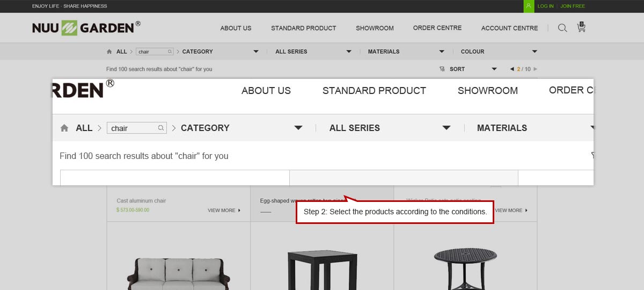Click the small home icon beside ALL in the gray filter bar
The height and width of the screenshot is (290, 644).
[x=109, y=52]
